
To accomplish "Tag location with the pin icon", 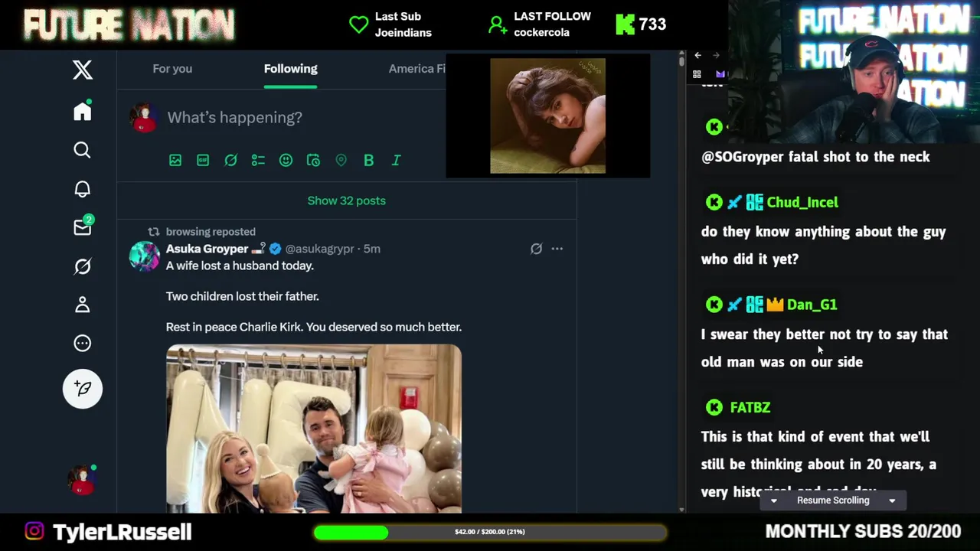I will click(x=341, y=160).
